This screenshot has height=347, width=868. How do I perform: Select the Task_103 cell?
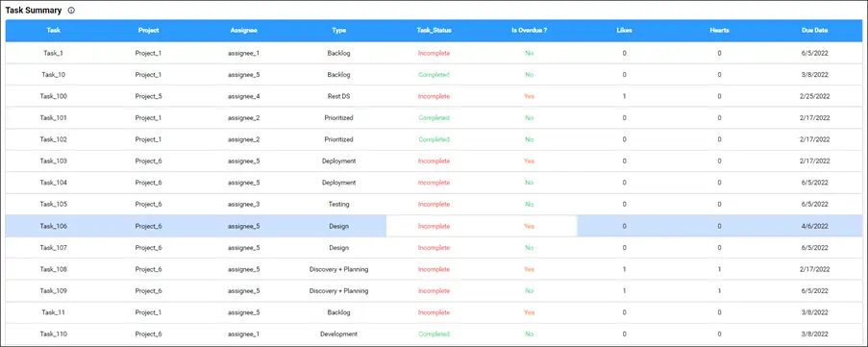54,161
